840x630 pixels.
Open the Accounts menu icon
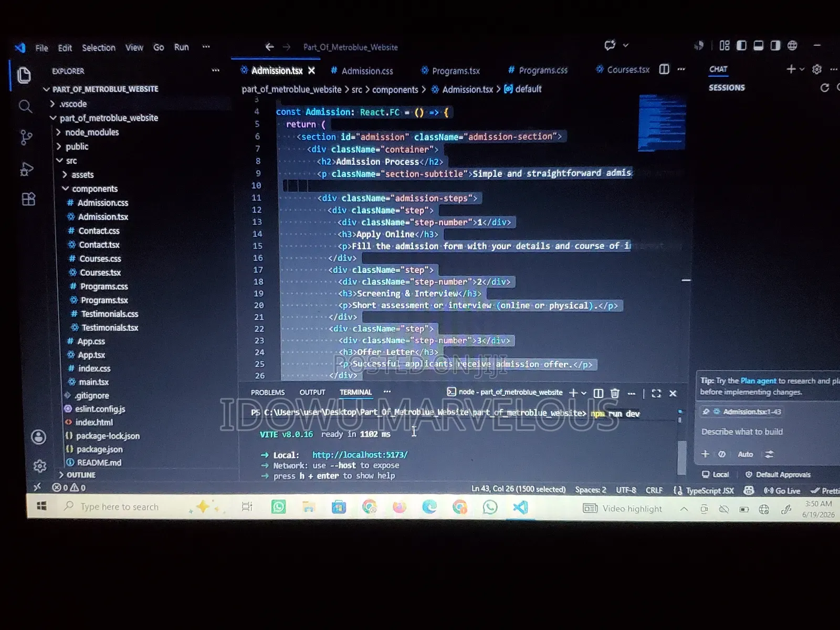click(x=38, y=437)
